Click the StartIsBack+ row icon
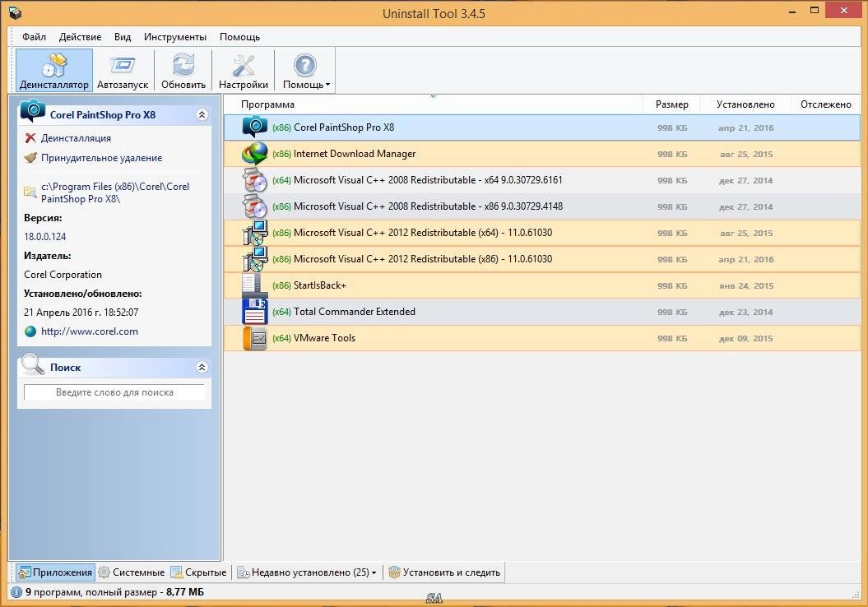 [x=255, y=285]
